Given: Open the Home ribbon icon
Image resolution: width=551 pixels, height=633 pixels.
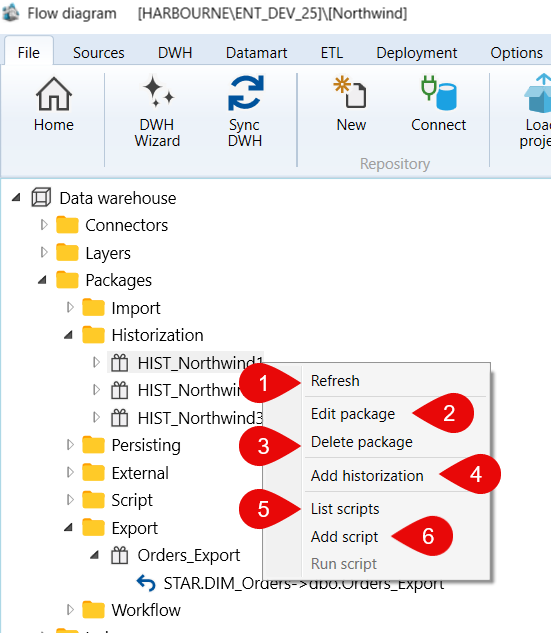Looking at the screenshot, I should pos(54,94).
